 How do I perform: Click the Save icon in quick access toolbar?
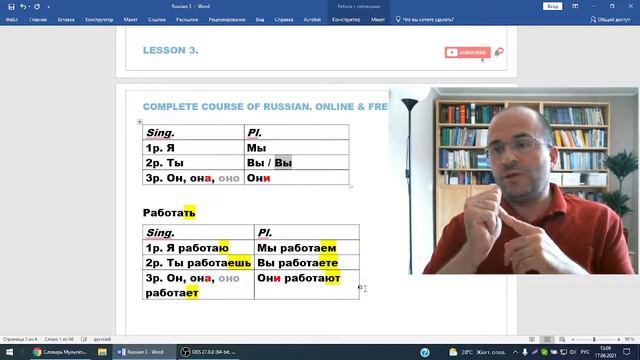point(11,7)
